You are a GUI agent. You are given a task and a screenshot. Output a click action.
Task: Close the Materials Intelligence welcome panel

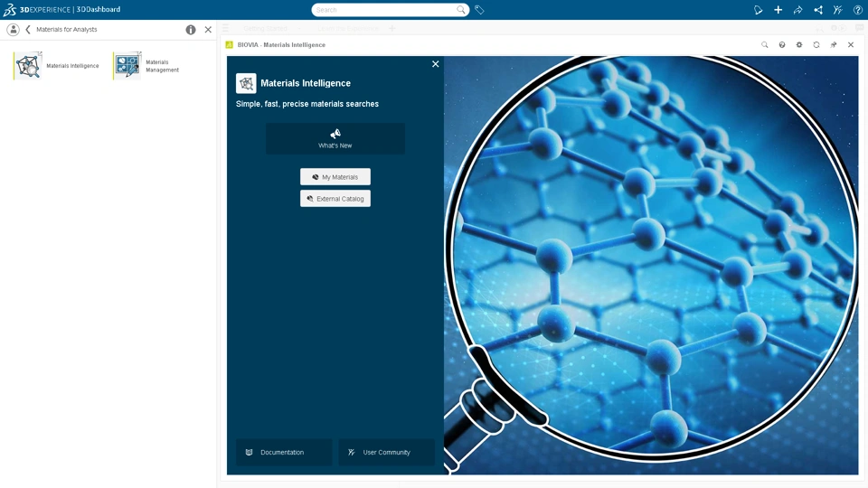[436, 64]
